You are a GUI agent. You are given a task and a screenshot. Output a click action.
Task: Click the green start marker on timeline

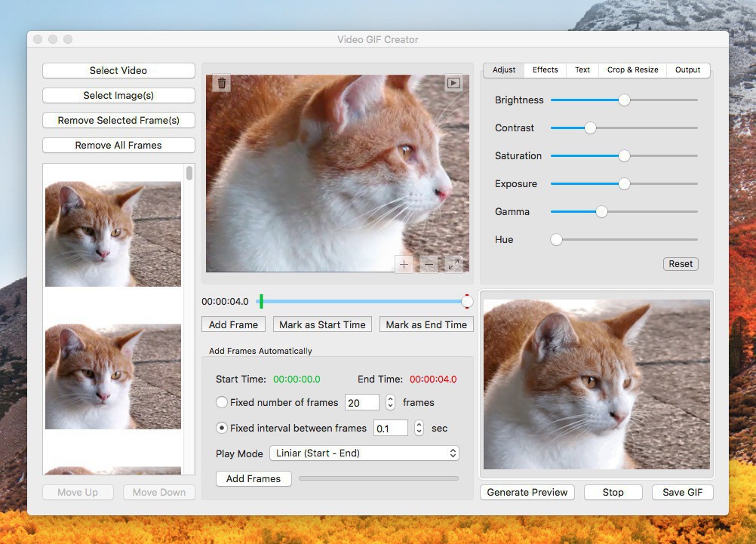tap(260, 302)
